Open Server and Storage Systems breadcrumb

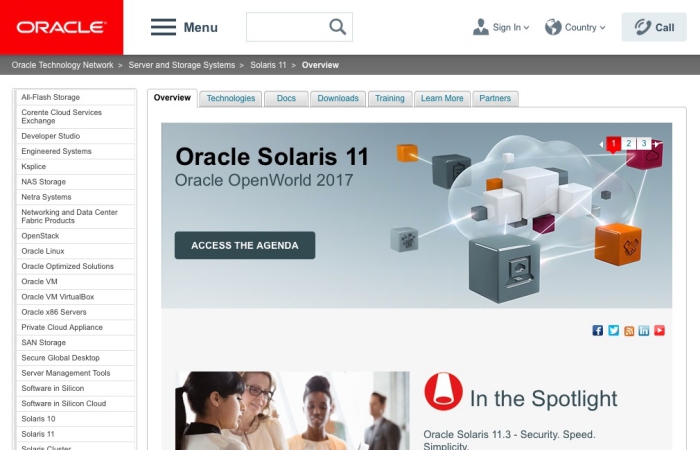tap(182, 65)
